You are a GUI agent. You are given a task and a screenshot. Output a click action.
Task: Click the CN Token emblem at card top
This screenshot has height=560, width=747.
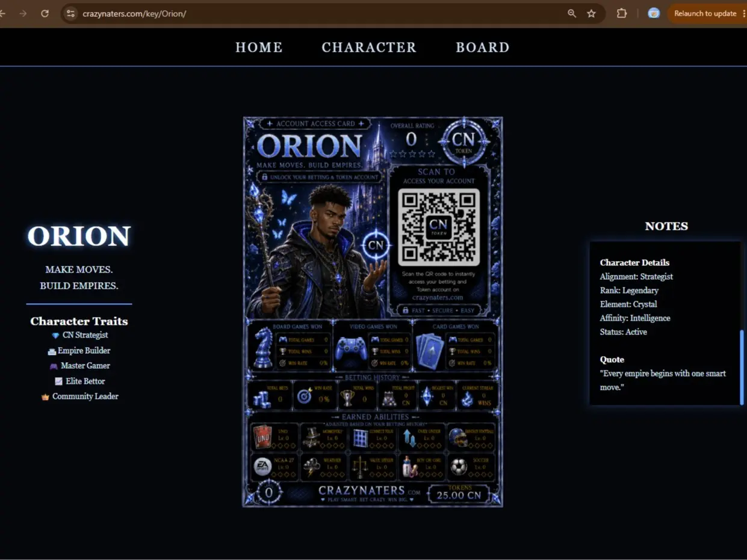click(463, 142)
